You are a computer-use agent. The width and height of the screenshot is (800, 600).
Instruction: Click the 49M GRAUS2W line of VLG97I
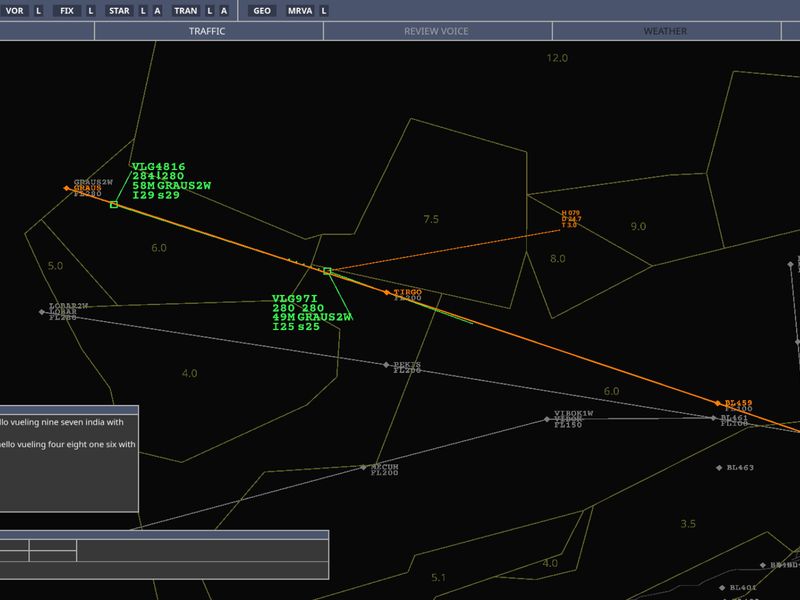[x=312, y=317]
